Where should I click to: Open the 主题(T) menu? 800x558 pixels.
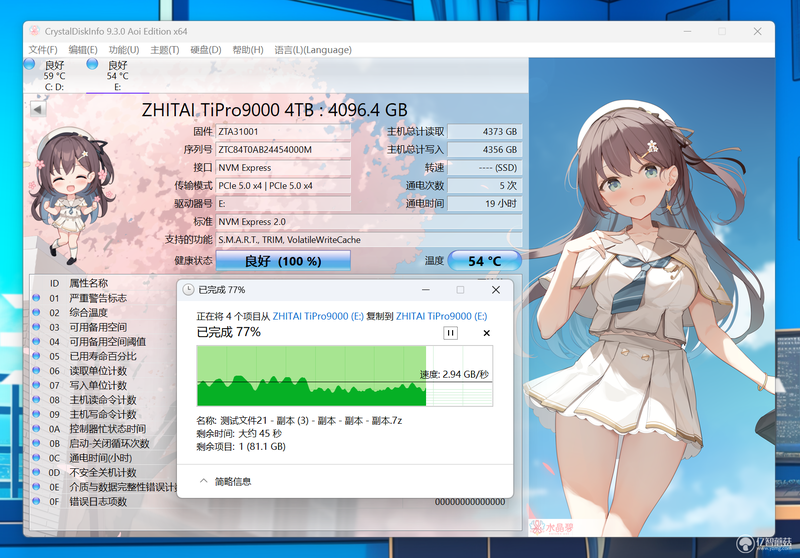(x=165, y=49)
